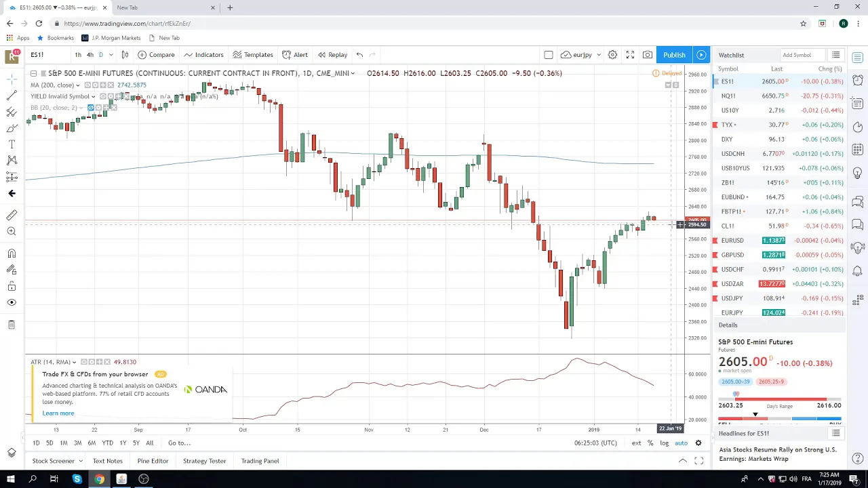Open the Strategy Tester tab
Image resolution: width=868 pixels, height=488 pixels.
[204, 461]
